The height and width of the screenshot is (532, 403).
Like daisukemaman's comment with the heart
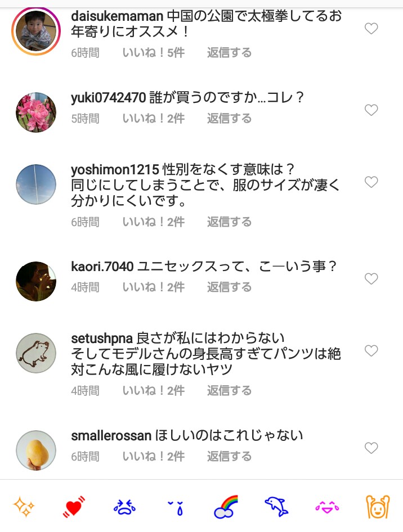coord(371,29)
